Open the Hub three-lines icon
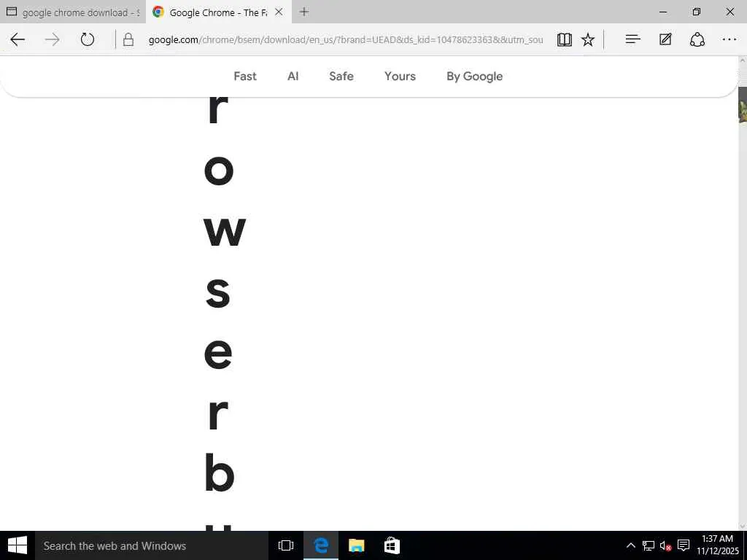Viewport: 747px width, 560px height. click(x=632, y=39)
